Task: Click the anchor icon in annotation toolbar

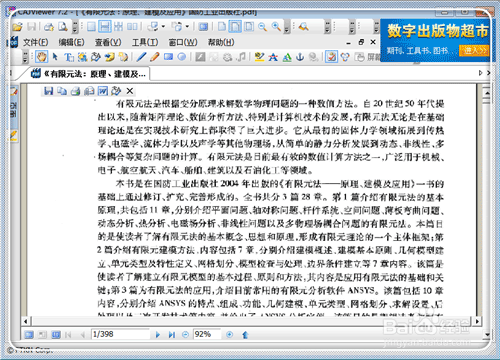Action: 300,57
